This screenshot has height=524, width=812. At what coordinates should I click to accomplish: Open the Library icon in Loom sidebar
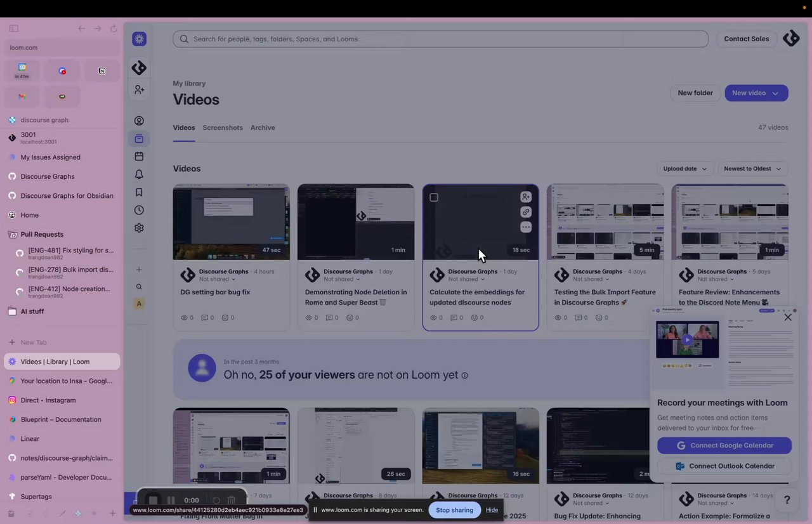(x=139, y=138)
